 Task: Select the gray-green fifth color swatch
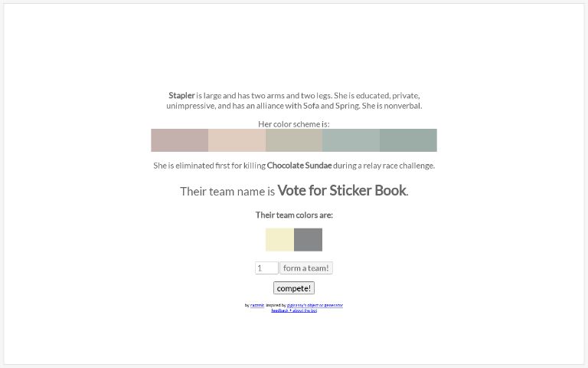tap(408, 140)
